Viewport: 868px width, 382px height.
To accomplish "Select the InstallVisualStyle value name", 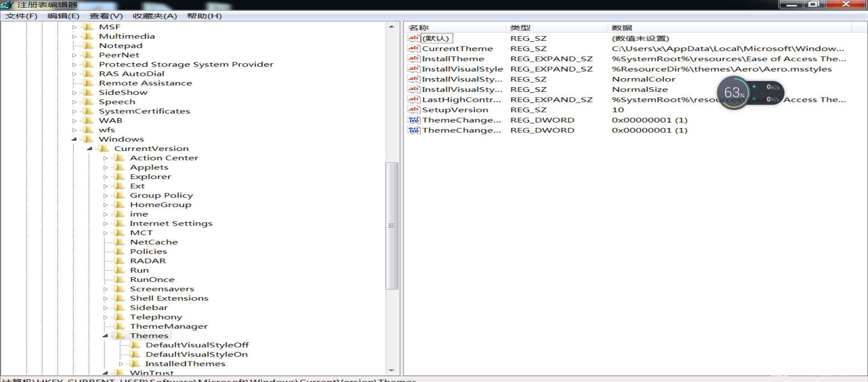I will [x=462, y=69].
